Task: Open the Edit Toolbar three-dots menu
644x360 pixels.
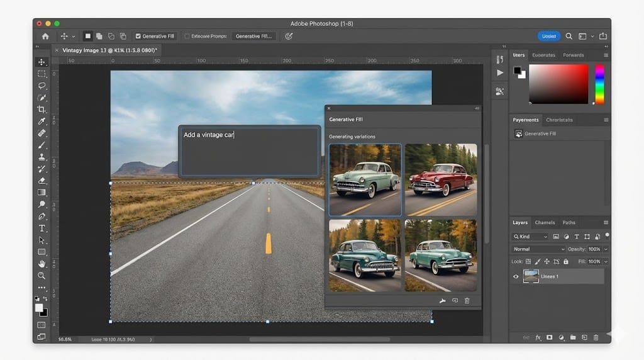Action: click(x=42, y=288)
